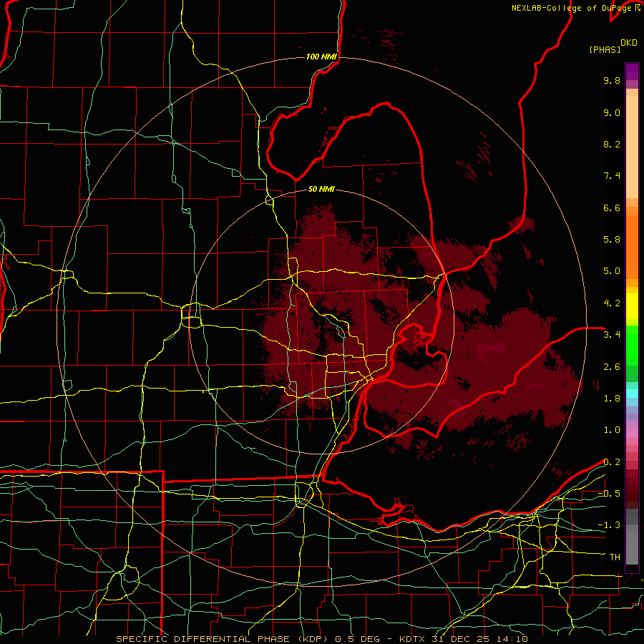Click the orange band on the color bar
The height and width of the screenshot is (644, 644).
632,246
